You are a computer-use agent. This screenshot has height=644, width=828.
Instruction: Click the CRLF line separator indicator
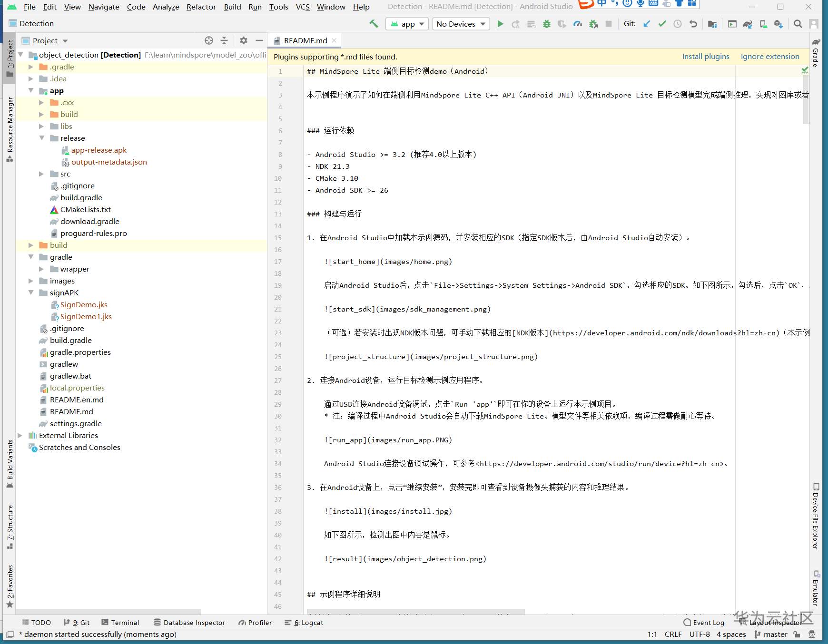[x=673, y=634]
